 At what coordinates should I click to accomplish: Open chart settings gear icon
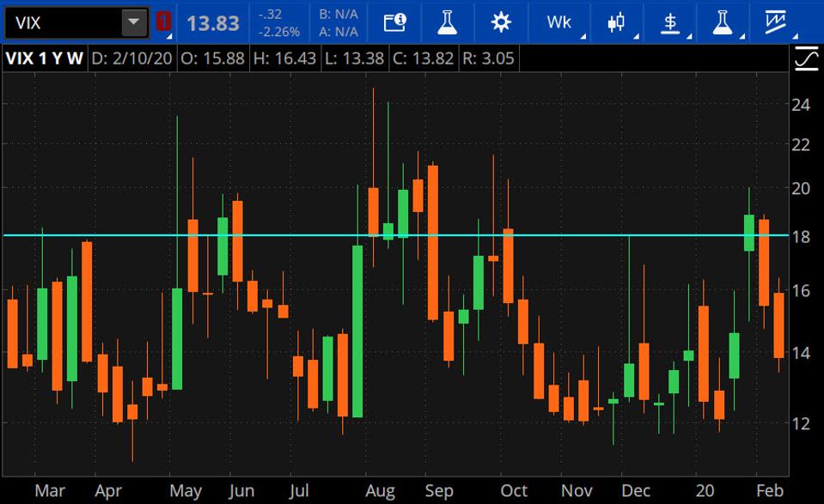point(500,22)
